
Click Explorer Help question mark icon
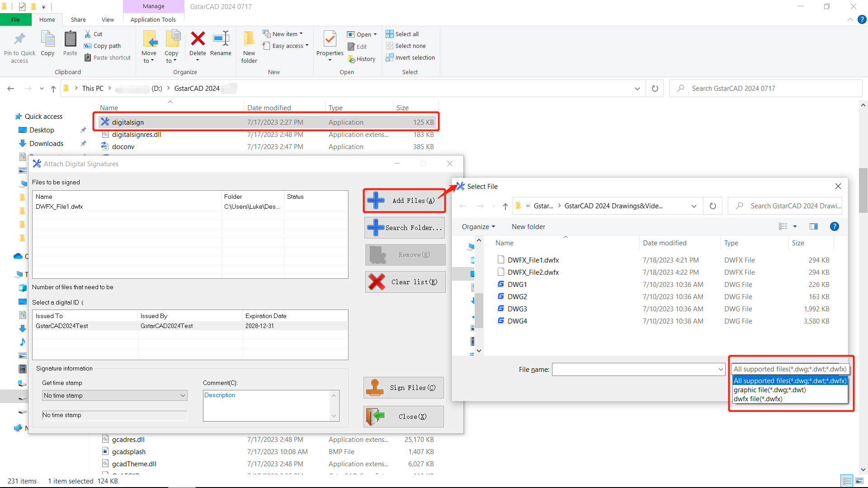[x=862, y=19]
